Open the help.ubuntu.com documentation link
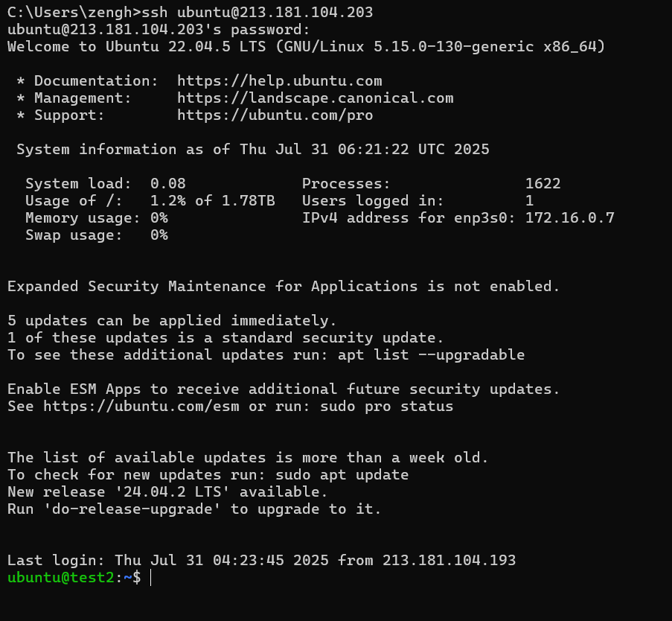Image resolution: width=672 pixels, height=621 pixels. (279, 81)
